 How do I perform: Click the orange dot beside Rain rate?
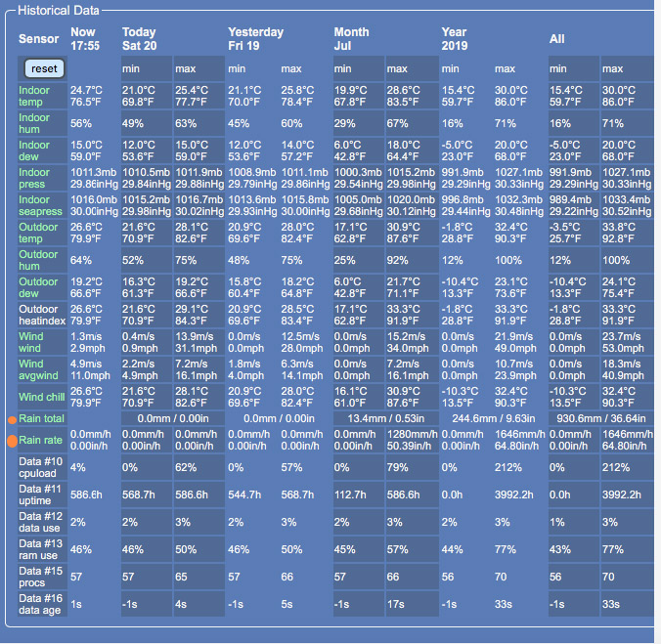pos(13,441)
